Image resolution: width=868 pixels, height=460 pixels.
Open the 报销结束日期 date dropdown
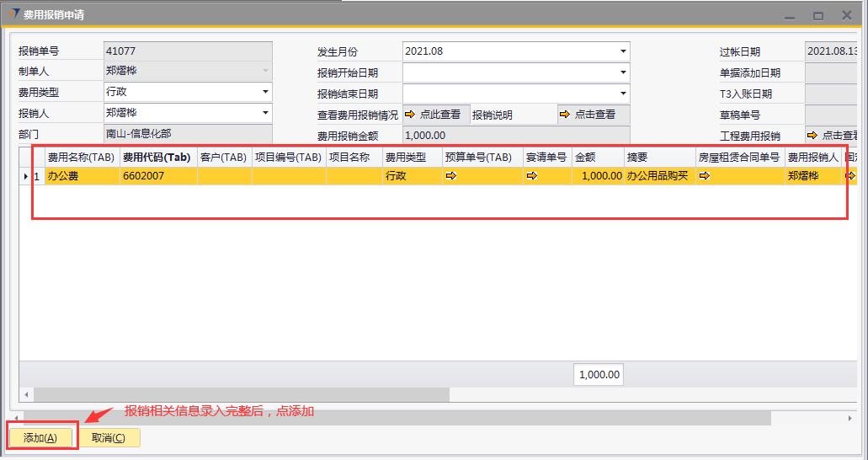pos(623,94)
